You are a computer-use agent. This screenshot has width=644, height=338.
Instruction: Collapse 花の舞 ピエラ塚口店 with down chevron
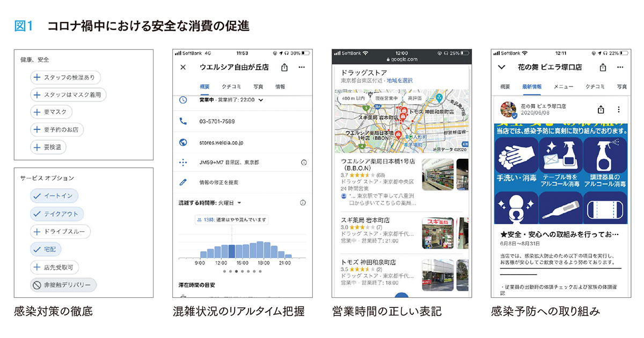click(502, 68)
